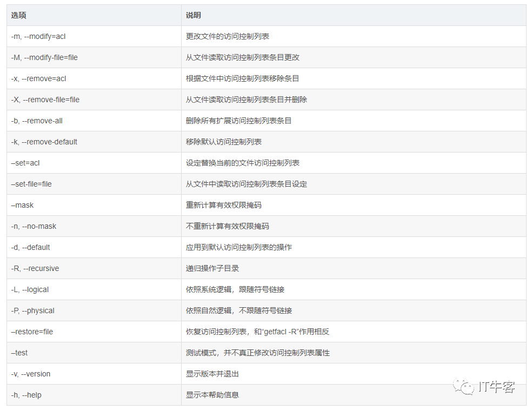
Task: Select the '-M, --modify-file=file' cell
Action: [94, 57]
